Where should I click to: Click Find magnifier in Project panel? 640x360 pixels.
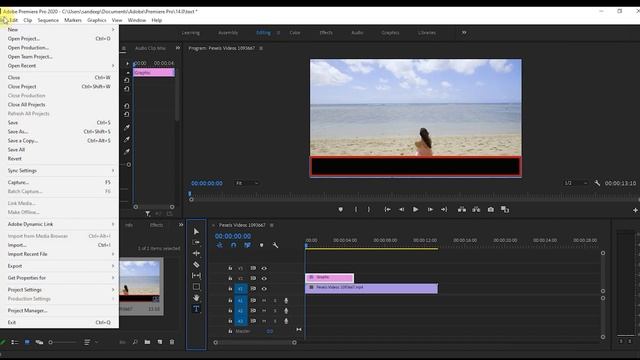pyautogui.click(x=135, y=342)
